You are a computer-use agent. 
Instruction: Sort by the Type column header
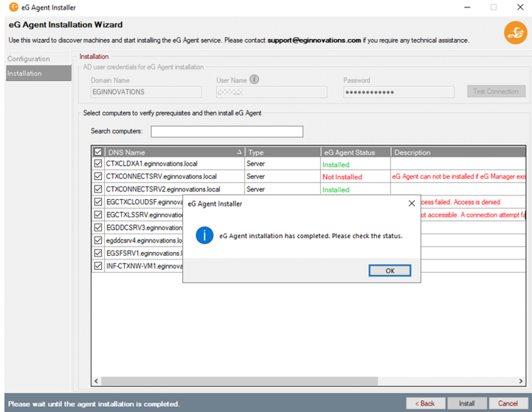click(x=283, y=152)
